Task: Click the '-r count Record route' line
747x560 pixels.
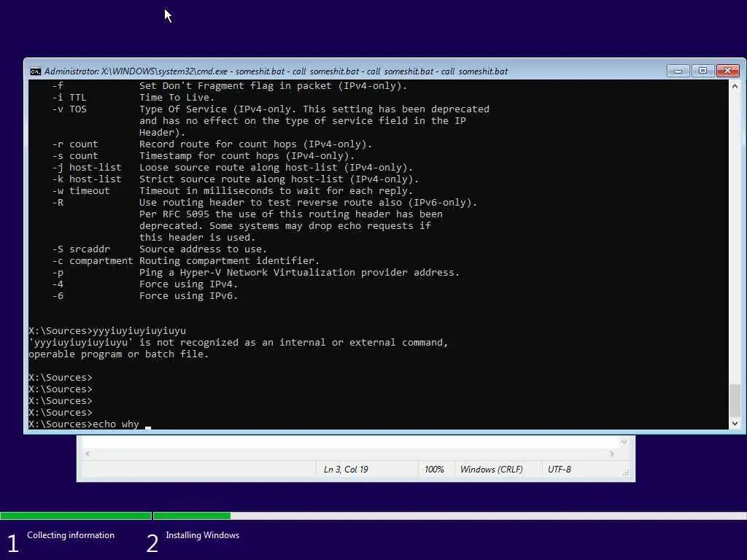Action: (212, 144)
